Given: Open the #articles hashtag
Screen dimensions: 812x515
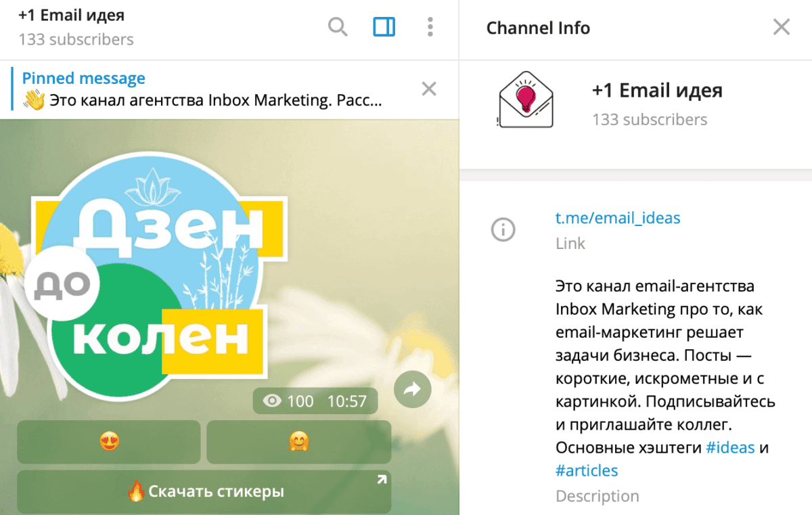Looking at the screenshot, I should pos(586,470).
